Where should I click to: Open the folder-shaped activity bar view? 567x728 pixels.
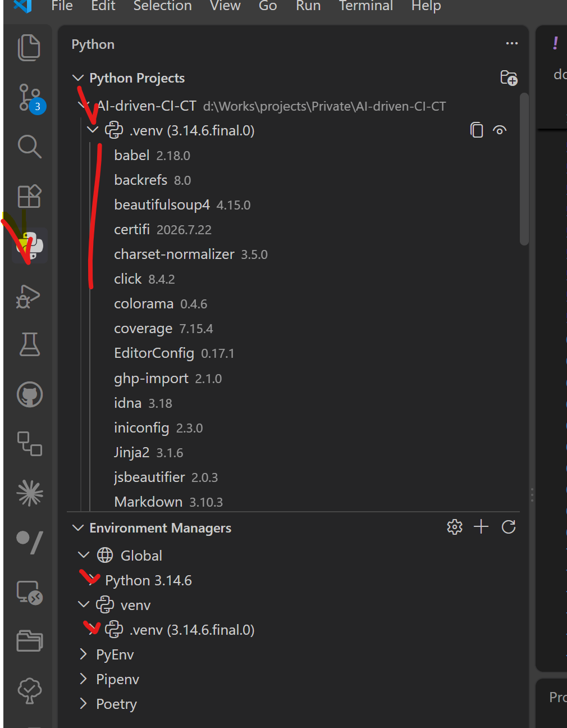[30, 641]
